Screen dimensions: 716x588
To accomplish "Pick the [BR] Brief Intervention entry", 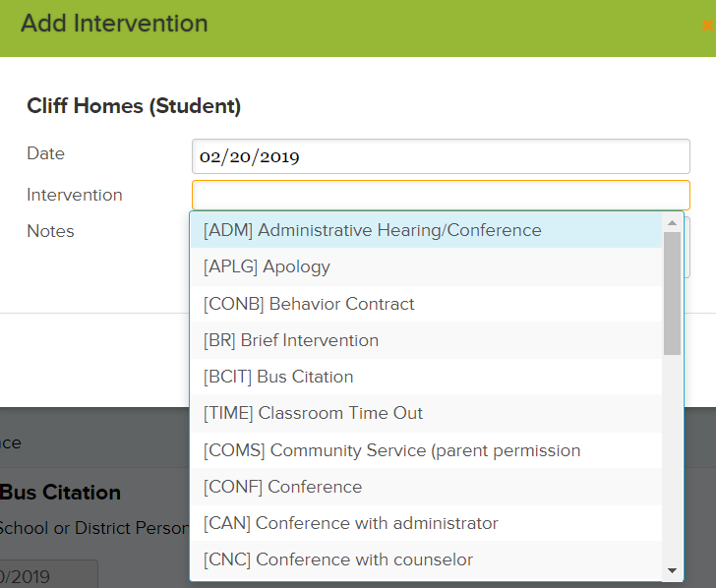I will (426, 340).
